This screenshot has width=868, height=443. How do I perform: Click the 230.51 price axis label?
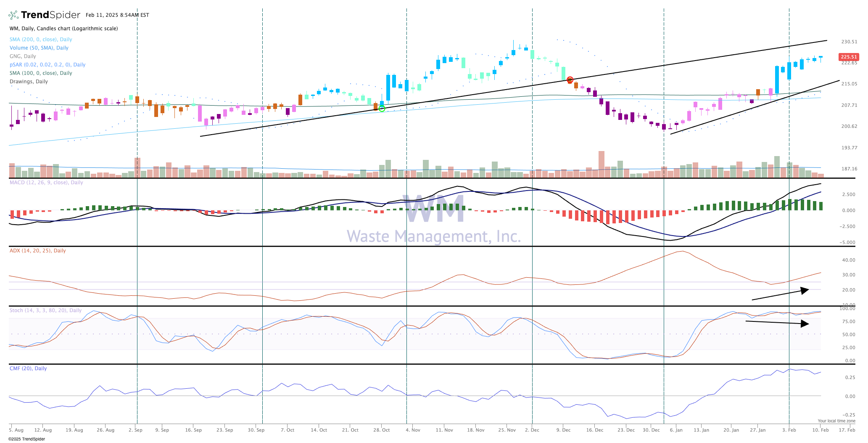849,42
